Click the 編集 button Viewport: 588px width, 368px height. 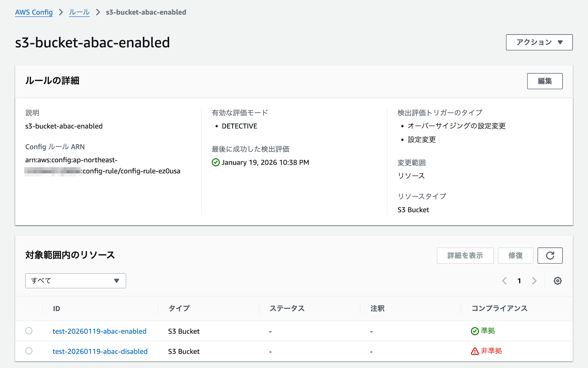544,81
